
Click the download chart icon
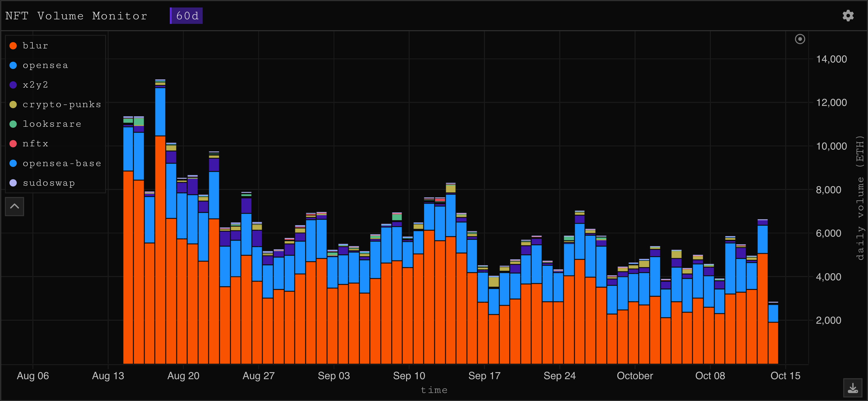852,388
